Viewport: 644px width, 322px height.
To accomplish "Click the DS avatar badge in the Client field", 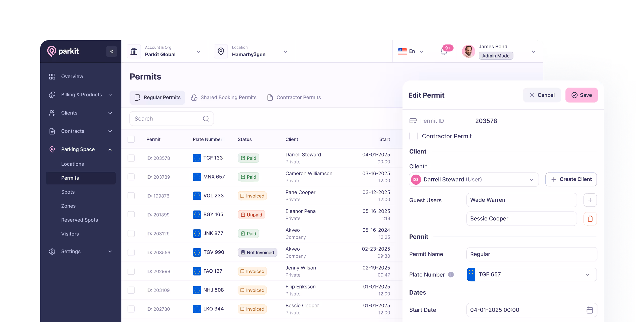I will pyautogui.click(x=416, y=180).
